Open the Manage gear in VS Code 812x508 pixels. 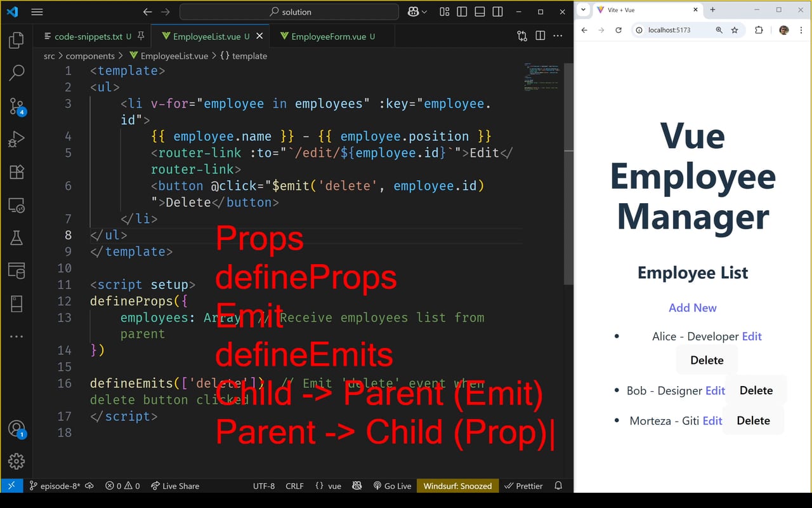coord(16,461)
